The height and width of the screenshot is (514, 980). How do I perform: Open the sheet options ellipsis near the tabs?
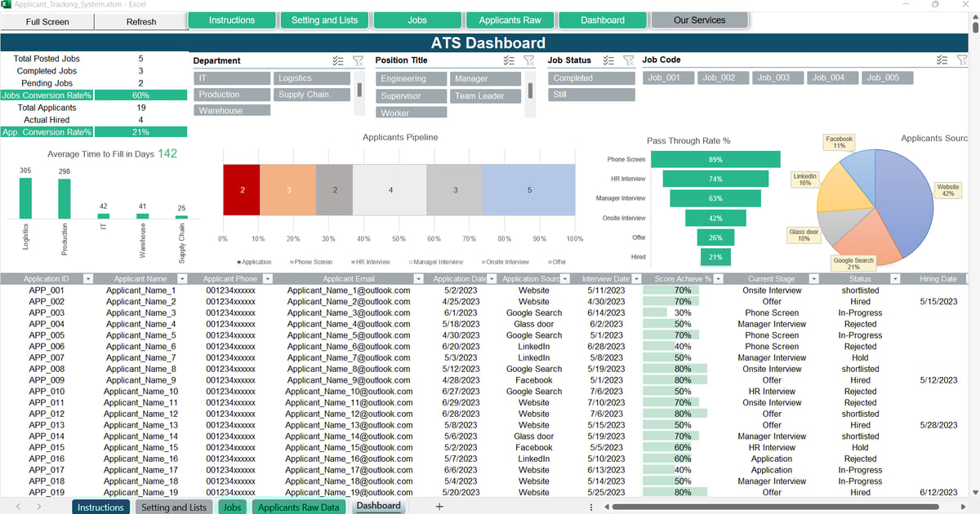coord(590,507)
